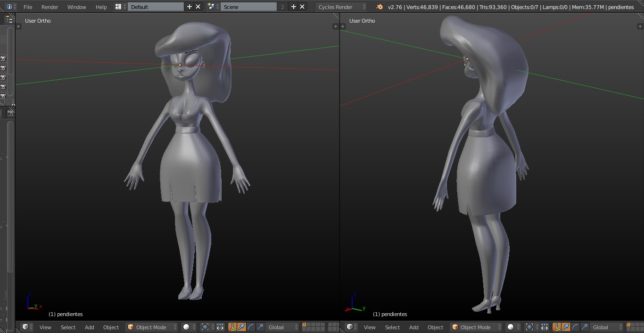Viewport: 644px width, 333px height.
Task: Open the left viewport Select menu
Action: tap(68, 327)
